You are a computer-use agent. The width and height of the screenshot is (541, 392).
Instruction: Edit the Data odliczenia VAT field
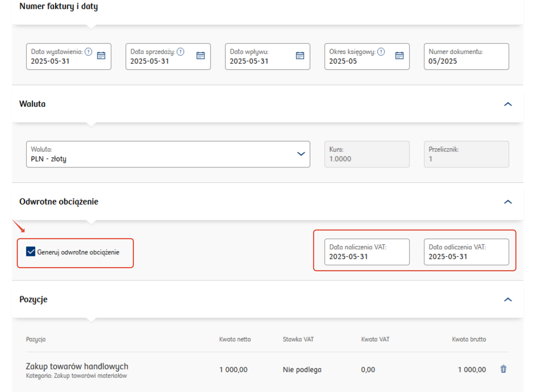(x=466, y=252)
